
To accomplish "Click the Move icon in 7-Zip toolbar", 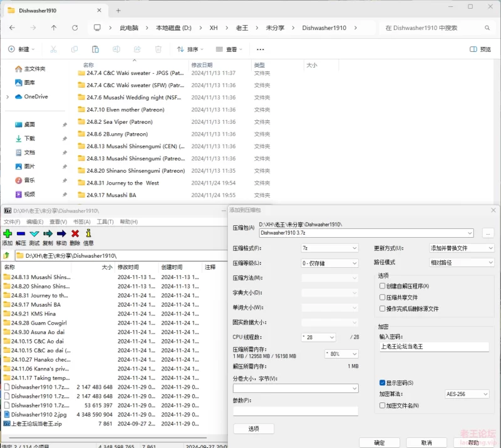I will pos(61,233).
